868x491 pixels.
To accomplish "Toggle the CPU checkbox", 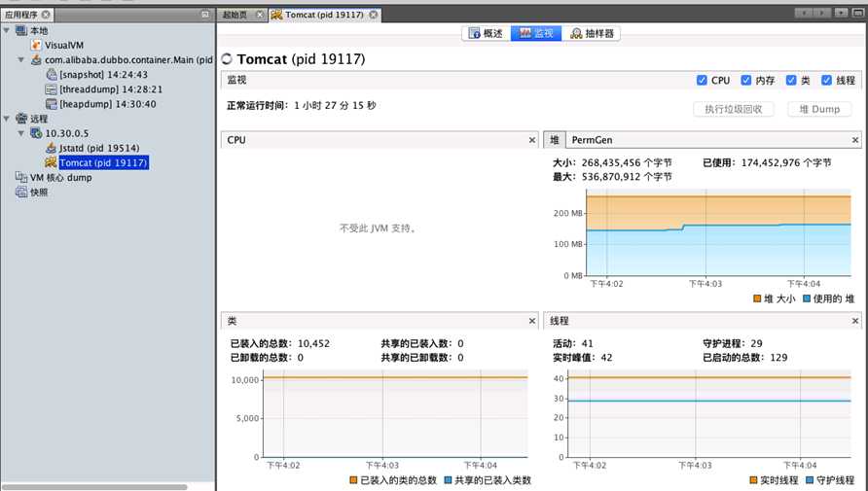I will click(702, 80).
